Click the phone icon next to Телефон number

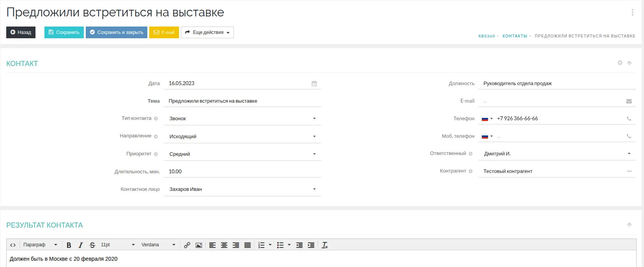629,119
